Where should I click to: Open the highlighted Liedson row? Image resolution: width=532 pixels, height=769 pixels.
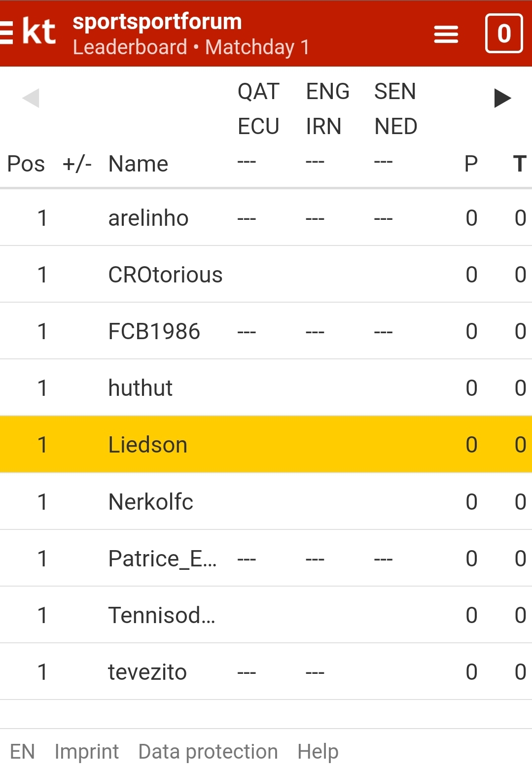[x=266, y=445]
